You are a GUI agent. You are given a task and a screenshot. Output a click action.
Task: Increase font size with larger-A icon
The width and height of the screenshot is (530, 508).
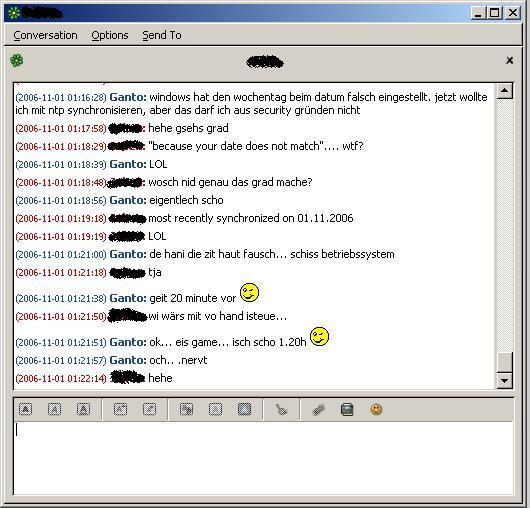[120, 410]
